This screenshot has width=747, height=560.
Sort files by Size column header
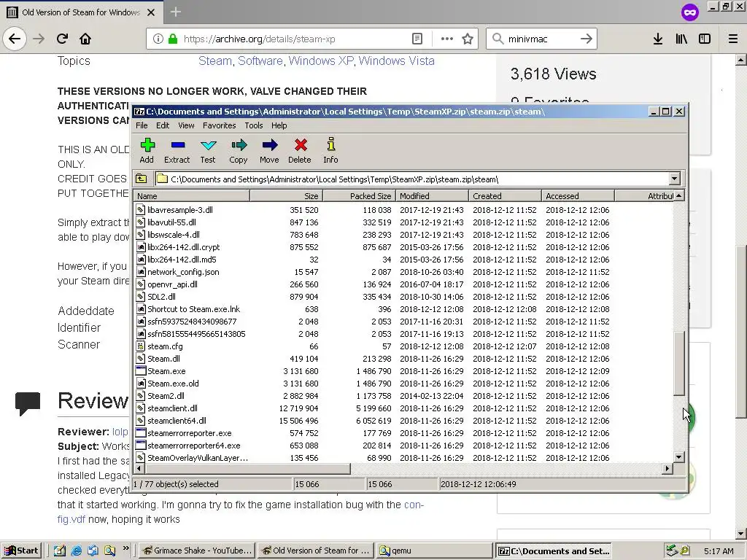pyautogui.click(x=286, y=195)
